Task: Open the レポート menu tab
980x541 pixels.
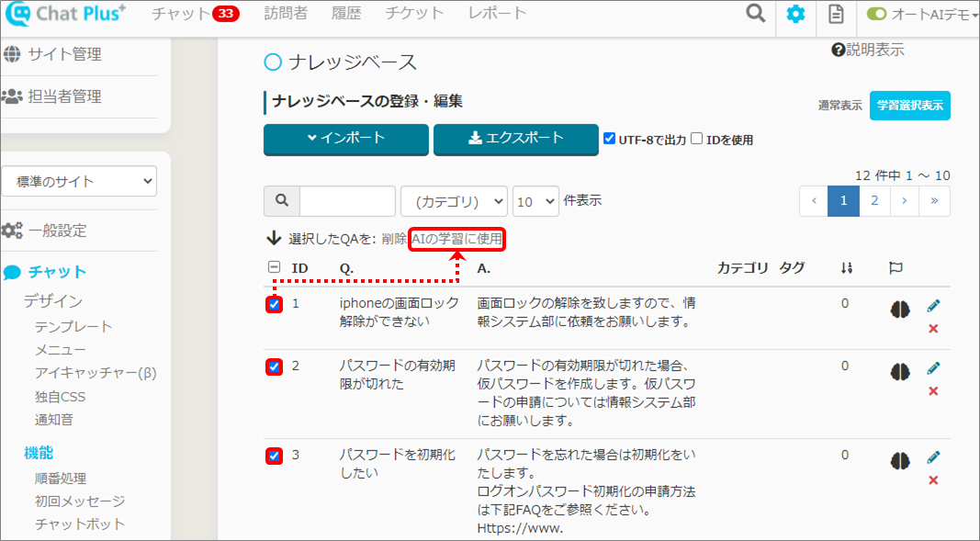Action: click(x=497, y=14)
